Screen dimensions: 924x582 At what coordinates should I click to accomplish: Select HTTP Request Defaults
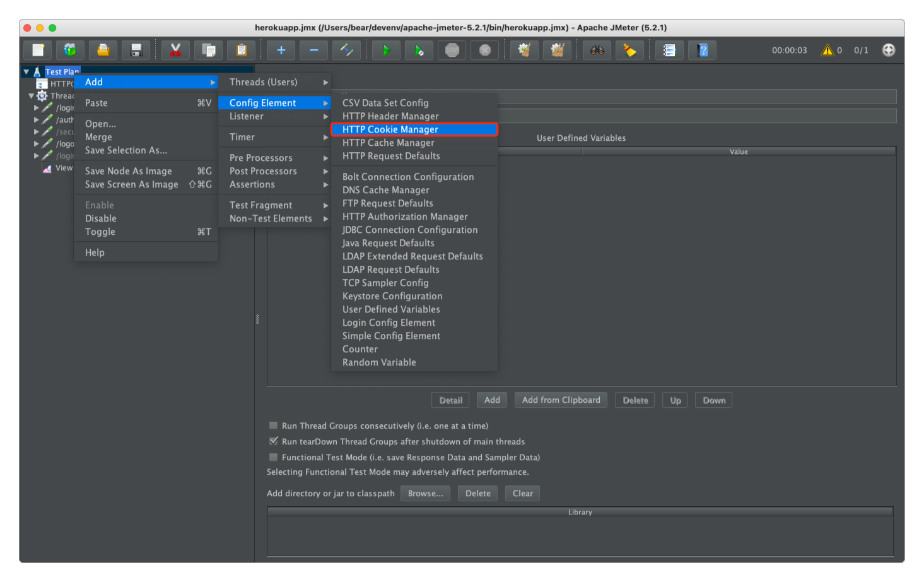(x=414, y=156)
